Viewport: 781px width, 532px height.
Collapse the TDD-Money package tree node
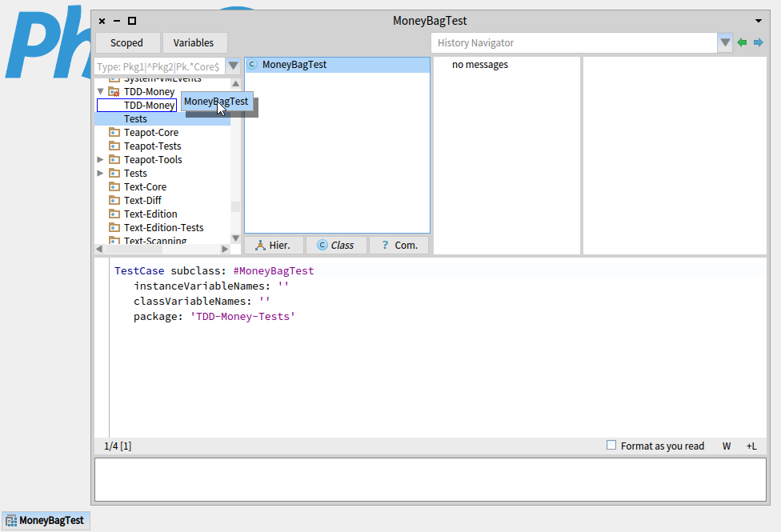[101, 92]
